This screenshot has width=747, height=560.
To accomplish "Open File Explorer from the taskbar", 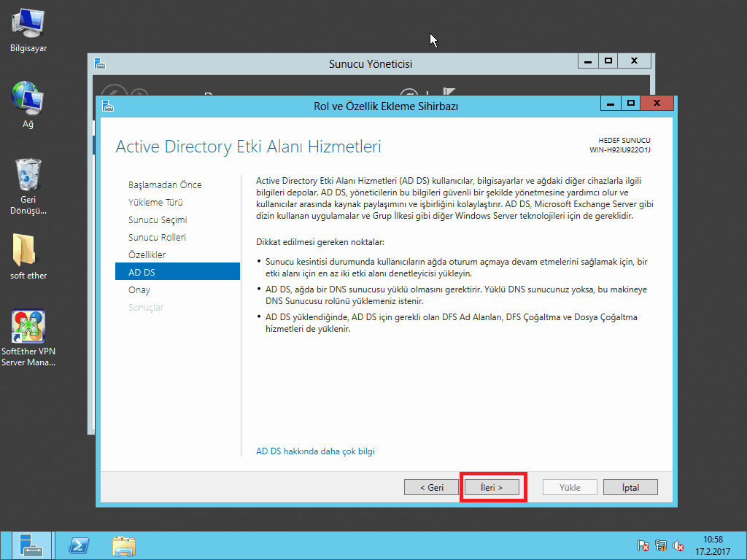I will (124, 545).
